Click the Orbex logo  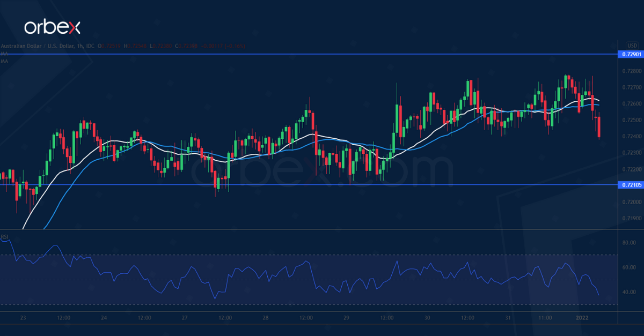point(54,24)
